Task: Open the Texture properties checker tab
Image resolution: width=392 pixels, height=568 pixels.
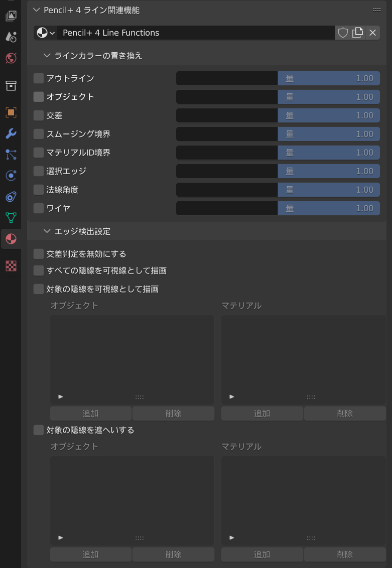Action: [11, 265]
